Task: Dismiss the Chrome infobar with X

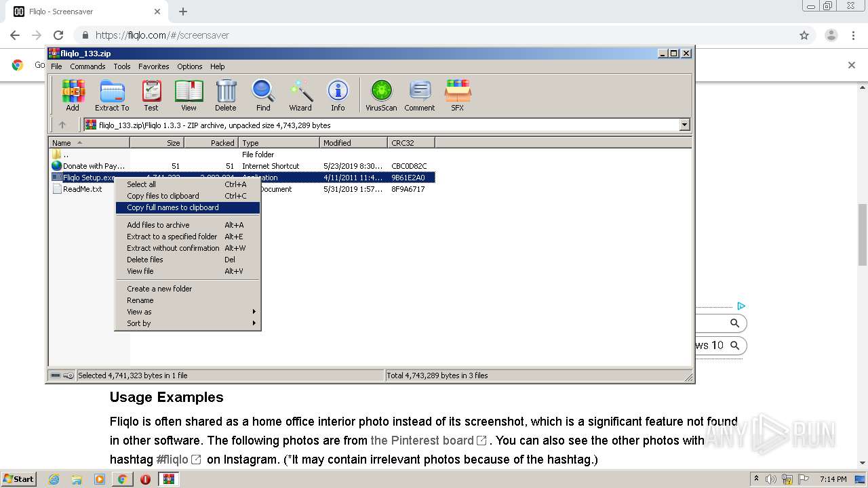Action: pyautogui.click(x=852, y=65)
